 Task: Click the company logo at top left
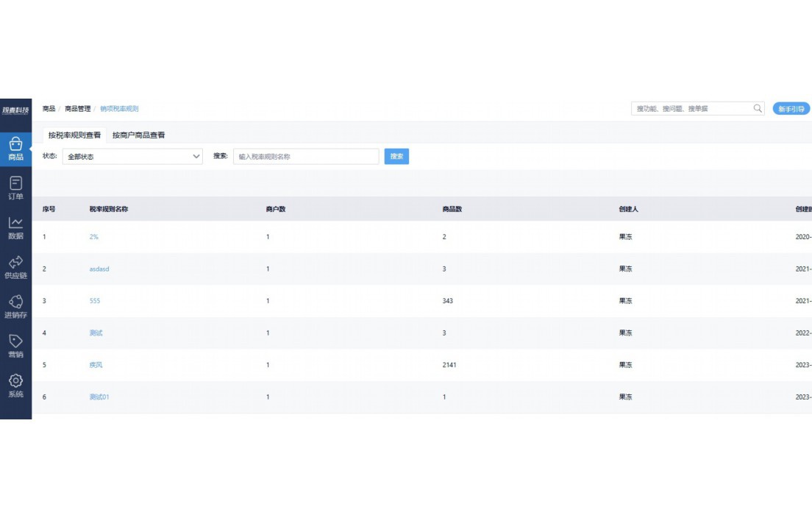(x=15, y=111)
